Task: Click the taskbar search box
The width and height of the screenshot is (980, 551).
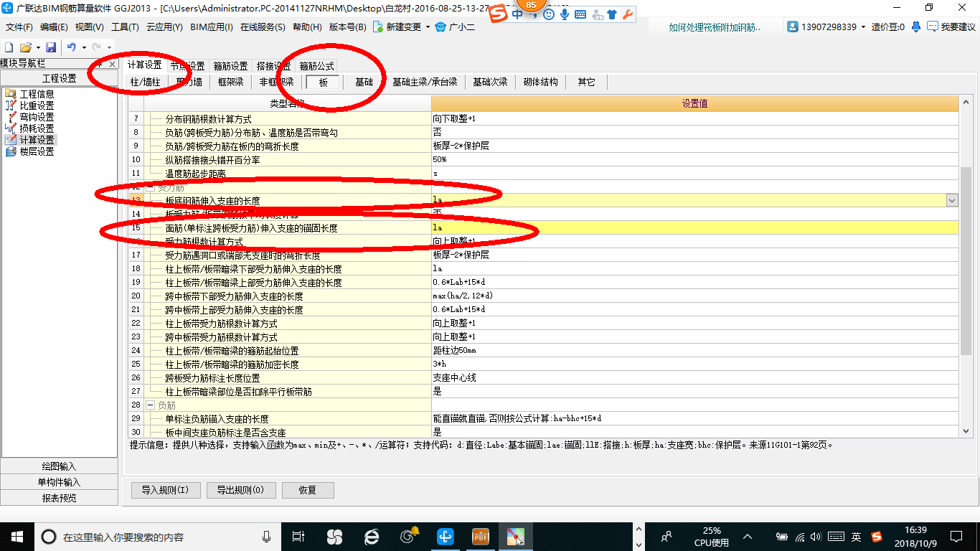Action: [x=156, y=536]
